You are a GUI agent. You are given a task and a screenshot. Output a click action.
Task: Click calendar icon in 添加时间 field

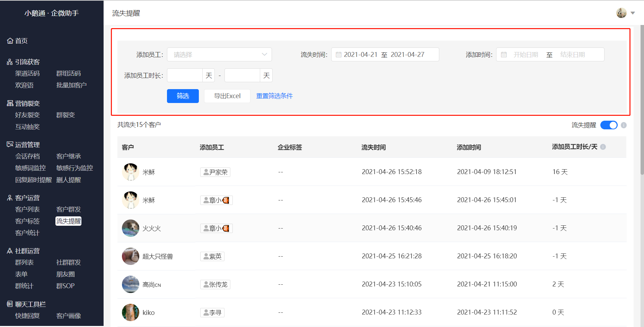(504, 55)
